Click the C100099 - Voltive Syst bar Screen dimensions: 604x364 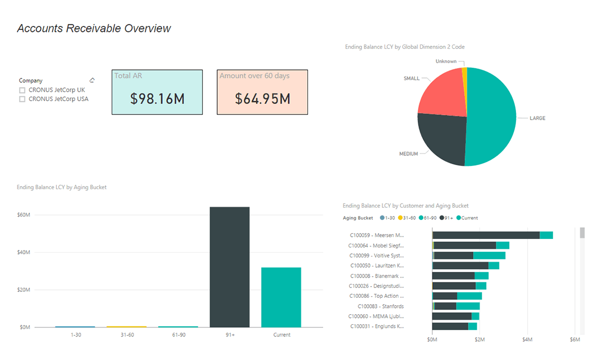tap(469, 255)
